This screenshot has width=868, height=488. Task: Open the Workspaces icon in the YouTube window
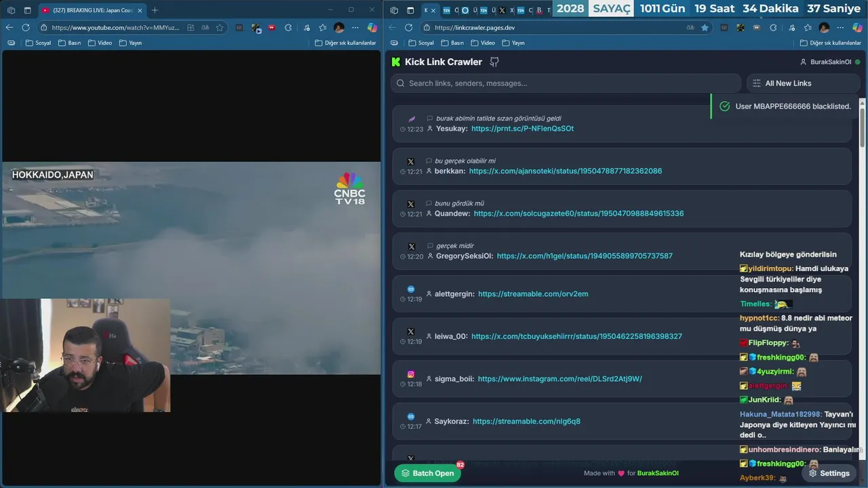pos(11,10)
